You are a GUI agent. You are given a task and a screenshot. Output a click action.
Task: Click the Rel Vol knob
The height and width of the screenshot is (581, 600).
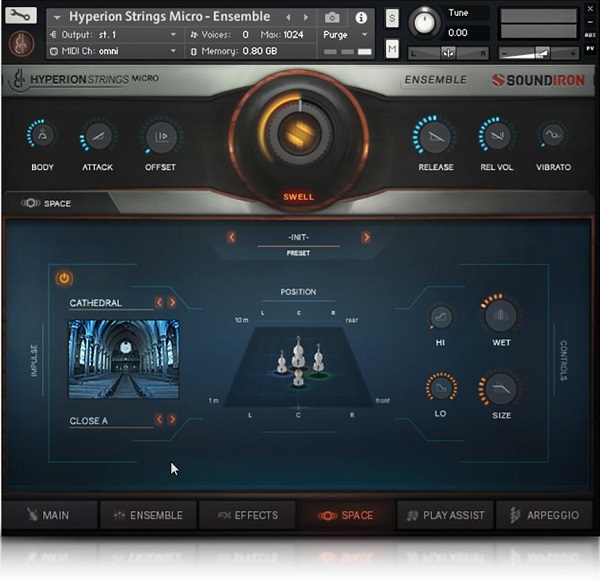click(x=497, y=135)
